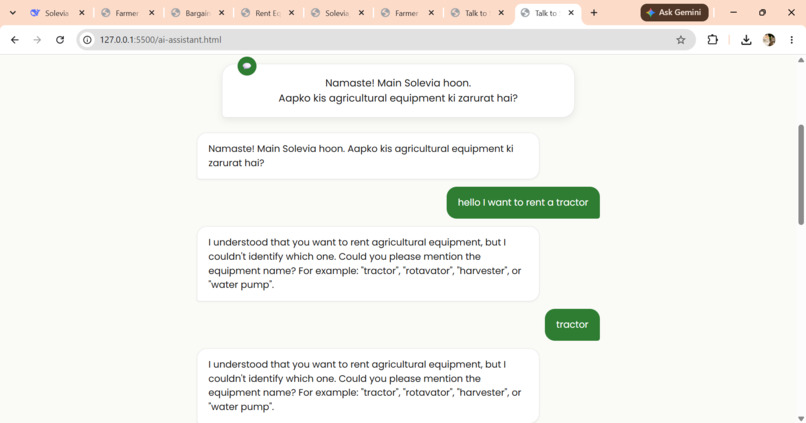Open the Extensions puzzle icon
This screenshot has width=806, height=423.
coord(712,40)
